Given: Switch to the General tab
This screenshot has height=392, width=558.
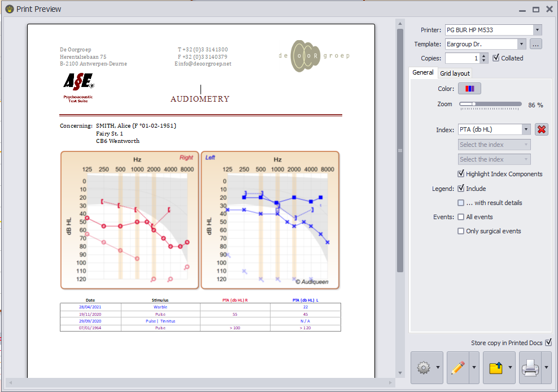Looking at the screenshot, I should tap(423, 72).
